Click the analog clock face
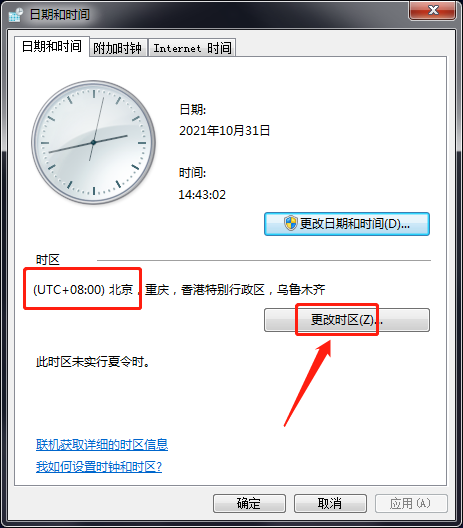Viewport: 463px width, 528px height. 94,142
